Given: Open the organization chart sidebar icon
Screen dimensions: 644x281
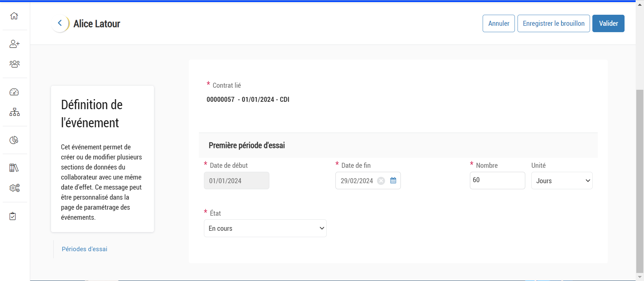Looking at the screenshot, I should coord(14,112).
